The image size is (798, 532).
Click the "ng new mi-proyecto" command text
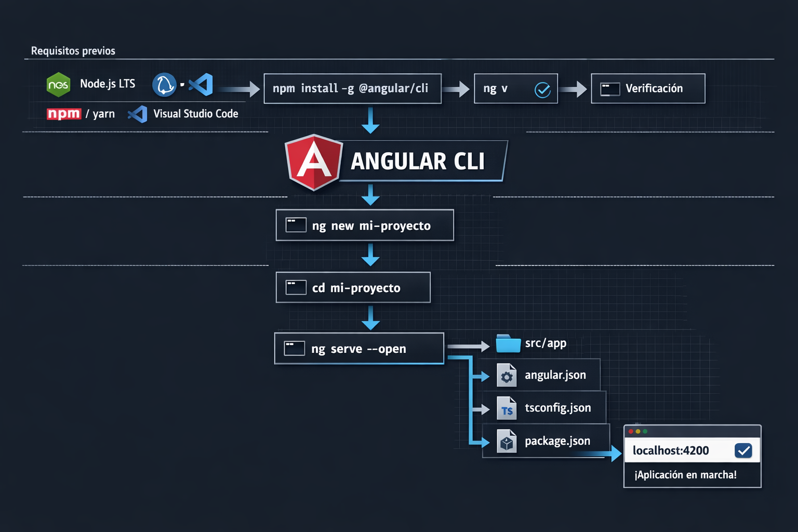click(371, 226)
